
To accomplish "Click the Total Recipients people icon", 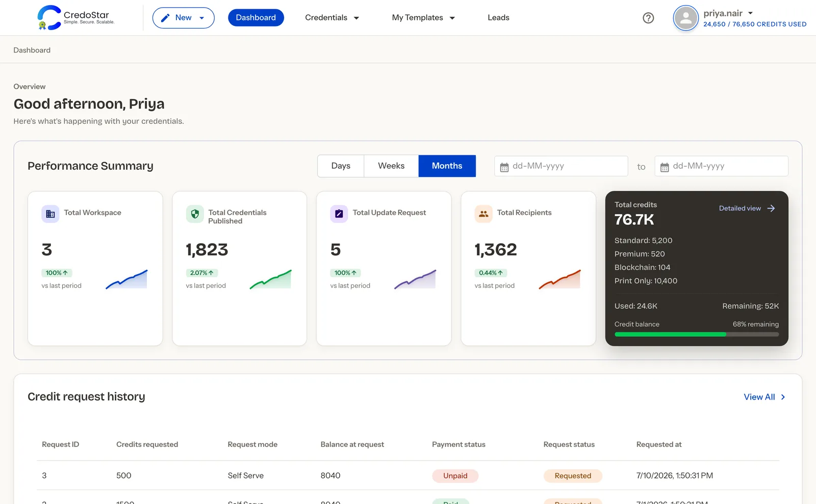I will [x=483, y=214].
